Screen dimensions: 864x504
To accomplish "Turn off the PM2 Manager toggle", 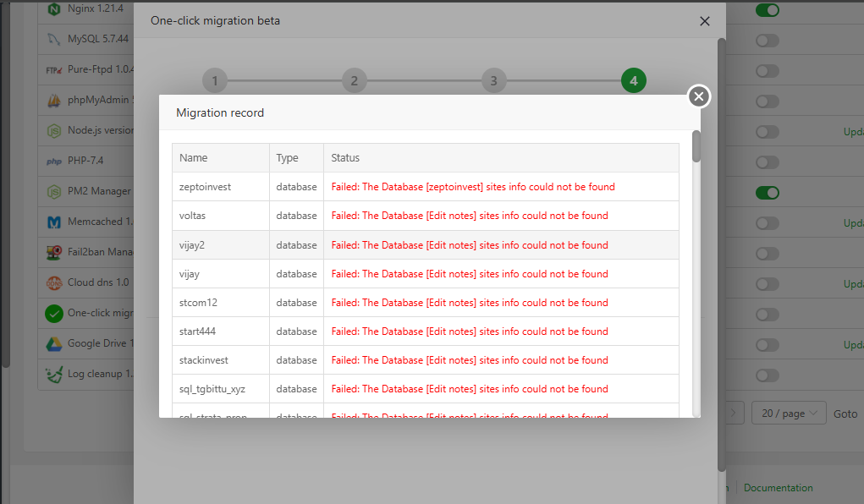I will tap(767, 193).
